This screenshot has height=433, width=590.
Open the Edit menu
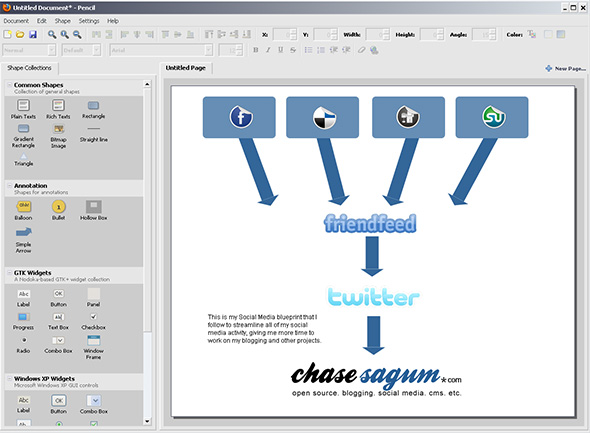[41, 21]
